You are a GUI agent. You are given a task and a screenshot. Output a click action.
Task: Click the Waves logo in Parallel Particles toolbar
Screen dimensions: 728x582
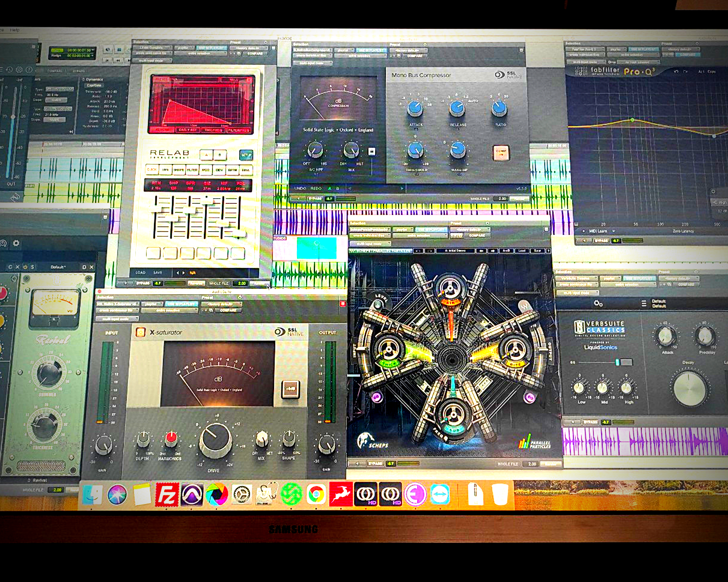click(352, 251)
